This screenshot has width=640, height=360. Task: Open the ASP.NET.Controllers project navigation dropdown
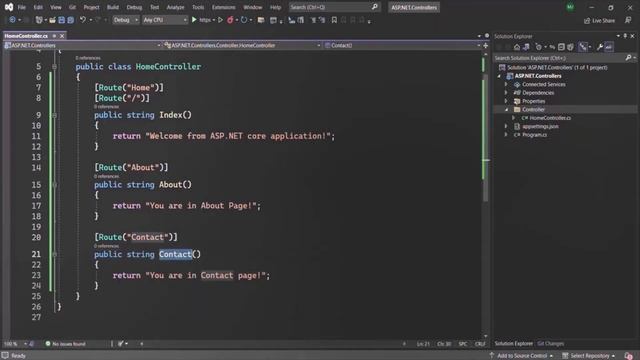click(x=82, y=45)
